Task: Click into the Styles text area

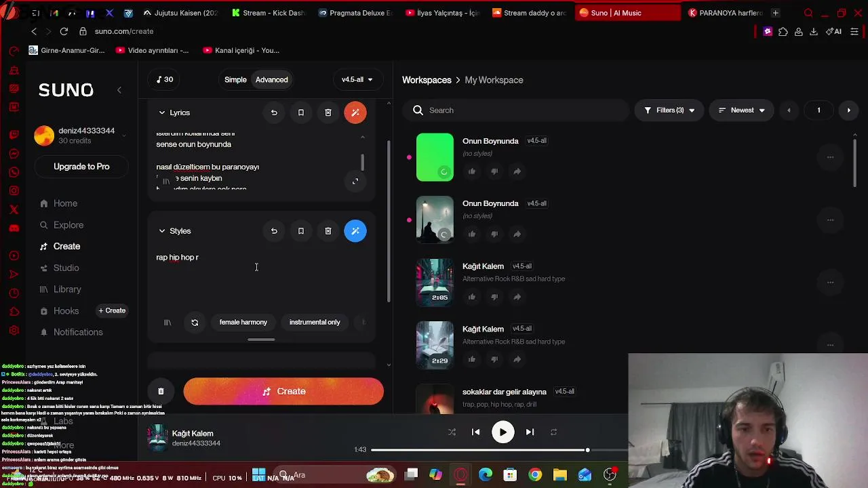Action: point(261,278)
